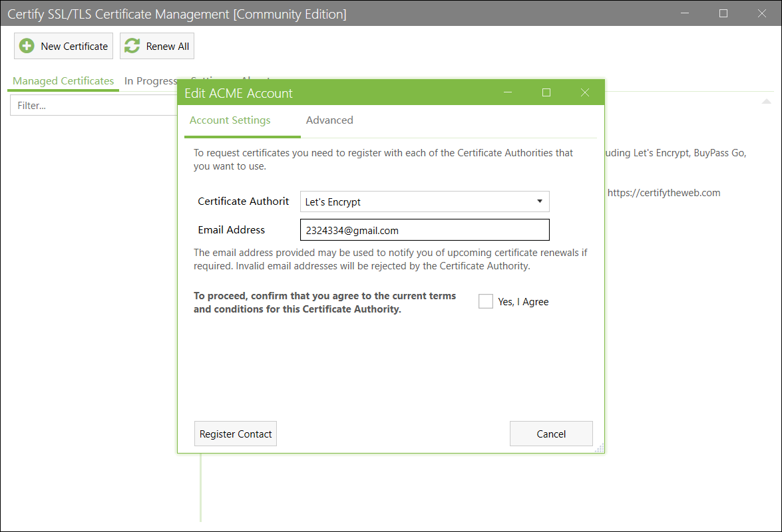Maximize the main Certify window
This screenshot has width=782, height=532.
coord(723,13)
